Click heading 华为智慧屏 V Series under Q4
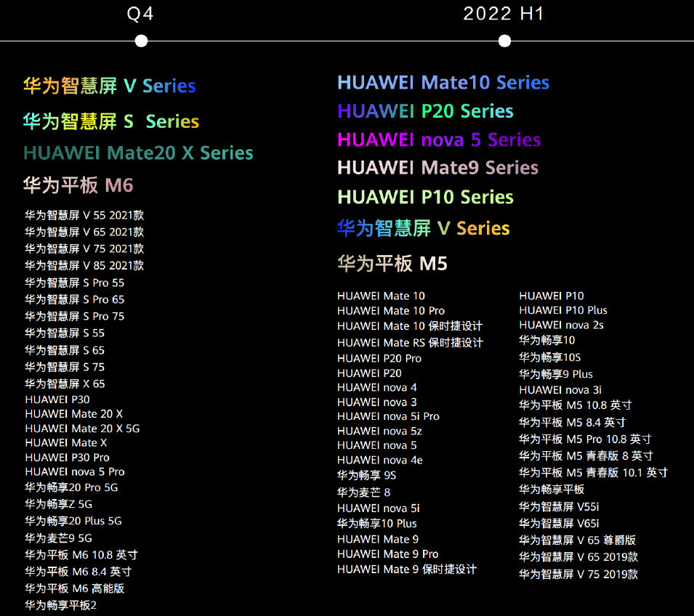The height and width of the screenshot is (616, 694). (109, 86)
